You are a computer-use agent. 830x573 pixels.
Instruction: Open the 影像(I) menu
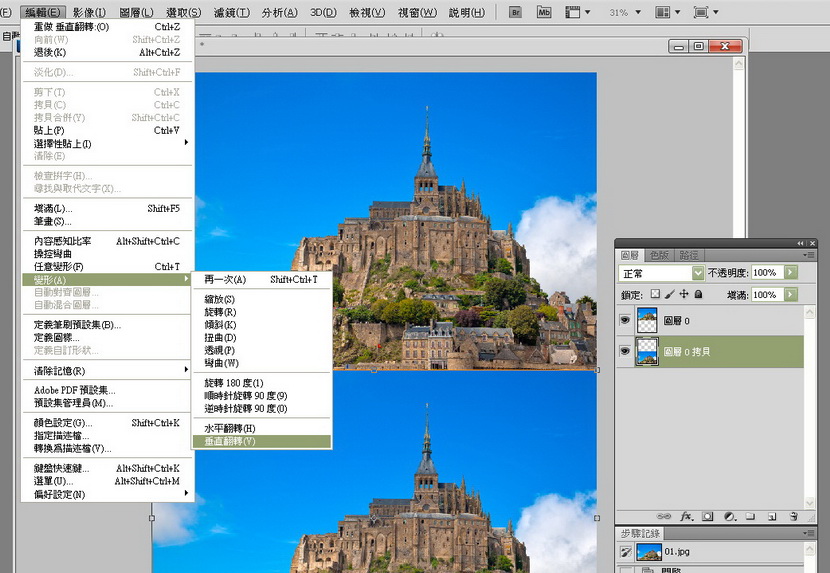point(89,12)
